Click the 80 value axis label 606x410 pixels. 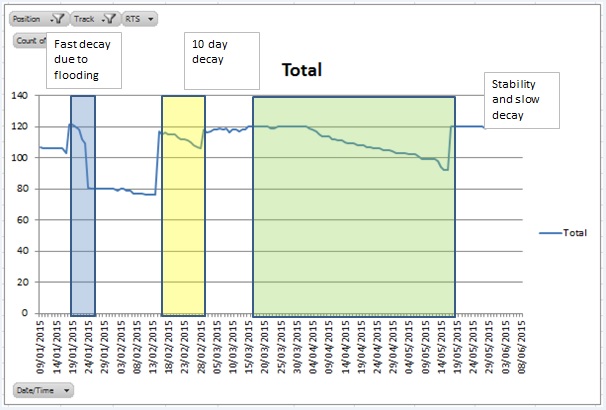pyautogui.click(x=22, y=189)
